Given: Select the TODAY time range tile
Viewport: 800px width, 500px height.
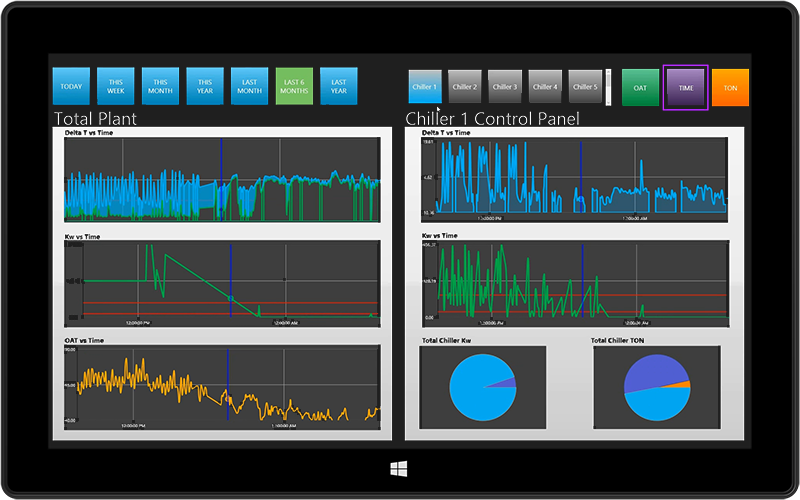Looking at the screenshot, I should pos(71,87).
